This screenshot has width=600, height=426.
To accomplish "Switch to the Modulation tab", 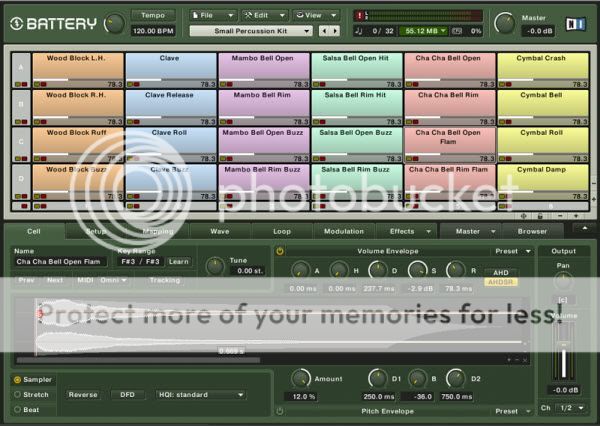I will (x=344, y=231).
